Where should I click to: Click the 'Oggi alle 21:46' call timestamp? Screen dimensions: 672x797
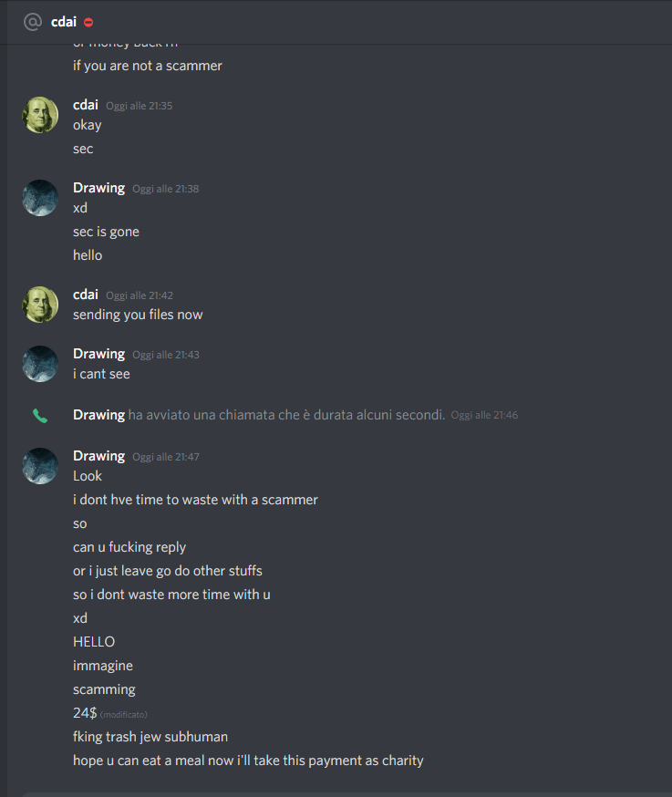[484, 415]
